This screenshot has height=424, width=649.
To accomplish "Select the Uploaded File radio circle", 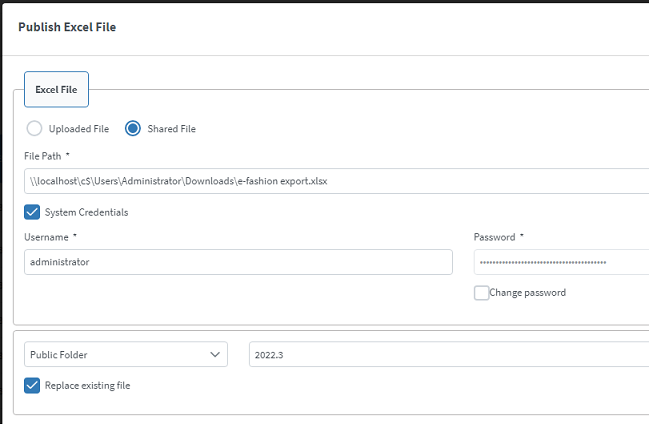I will tap(34, 128).
